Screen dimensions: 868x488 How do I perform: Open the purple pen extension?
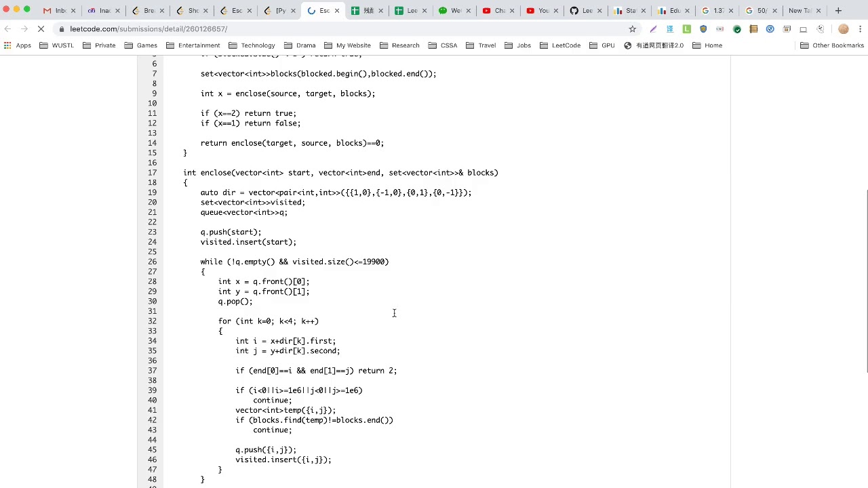pyautogui.click(x=653, y=29)
